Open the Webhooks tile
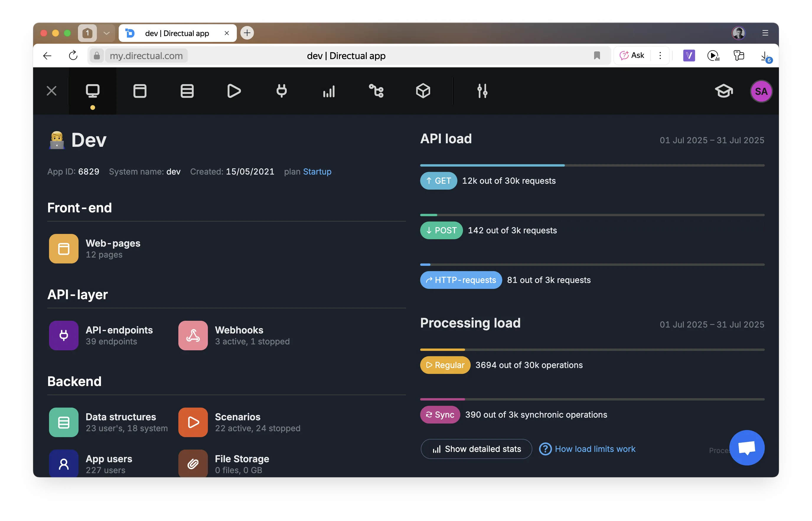 [x=234, y=335]
